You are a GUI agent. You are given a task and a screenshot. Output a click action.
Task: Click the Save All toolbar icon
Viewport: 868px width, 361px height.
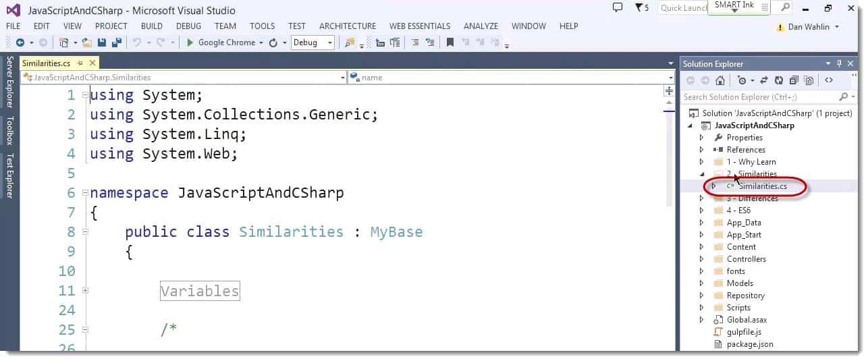tap(116, 43)
